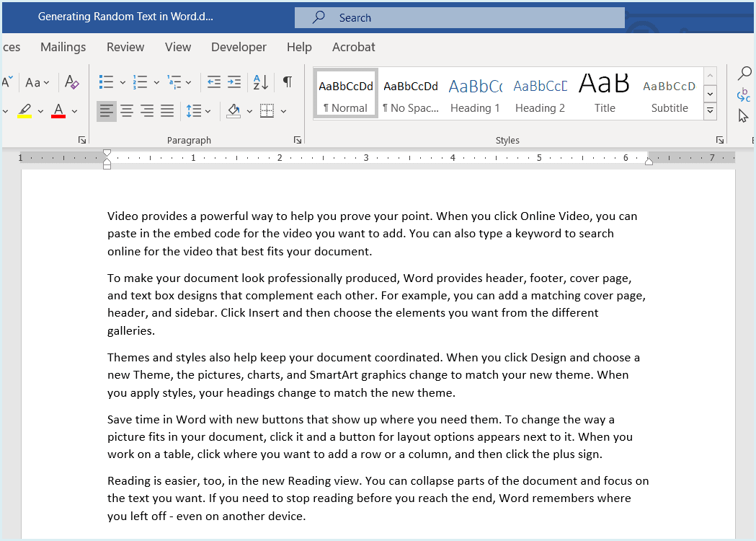Switch to the Developer tab

pyautogui.click(x=239, y=47)
